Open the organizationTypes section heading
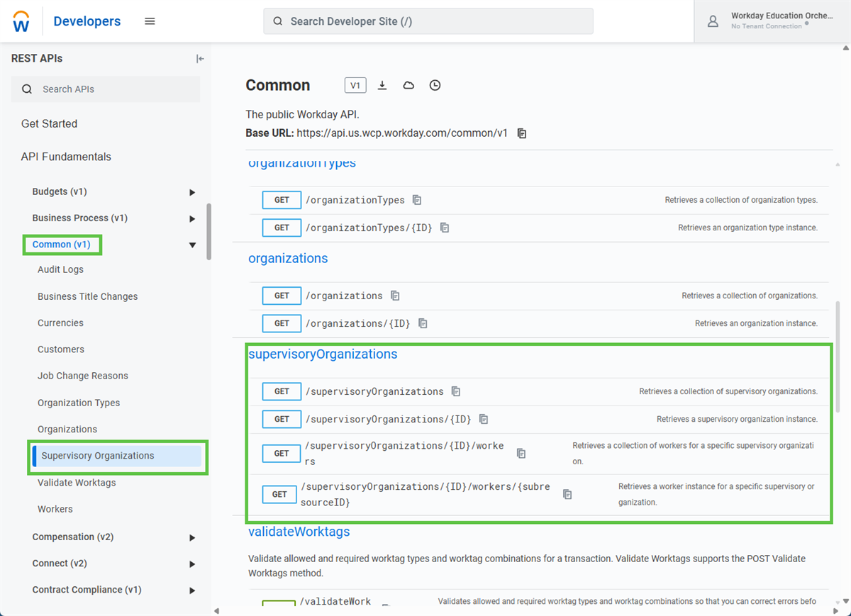The image size is (851, 616). point(302,163)
